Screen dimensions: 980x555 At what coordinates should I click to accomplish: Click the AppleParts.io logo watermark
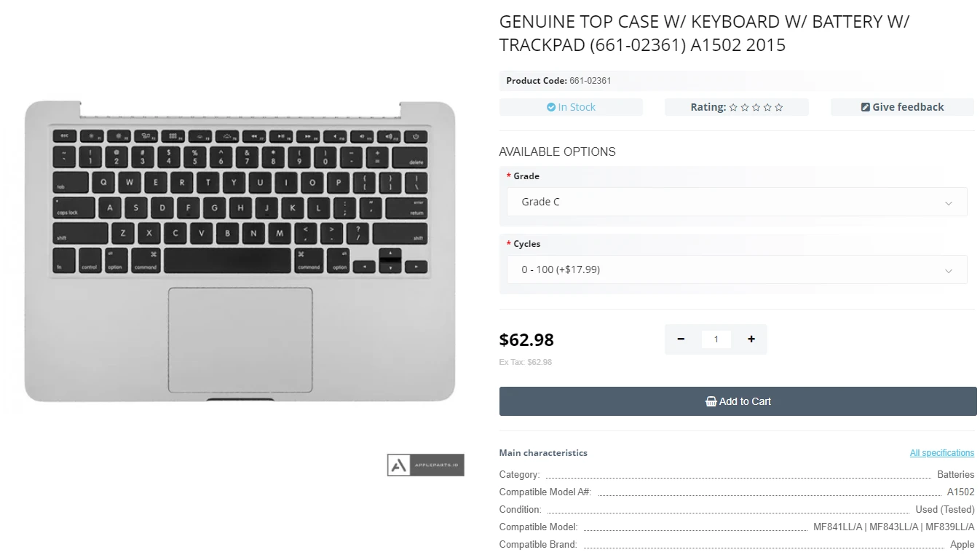click(x=425, y=465)
